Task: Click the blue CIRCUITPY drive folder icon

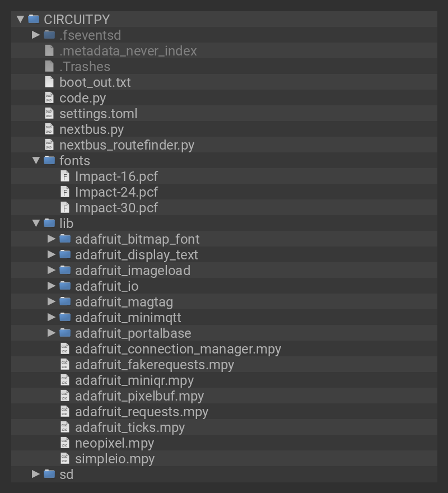Action: tap(34, 20)
